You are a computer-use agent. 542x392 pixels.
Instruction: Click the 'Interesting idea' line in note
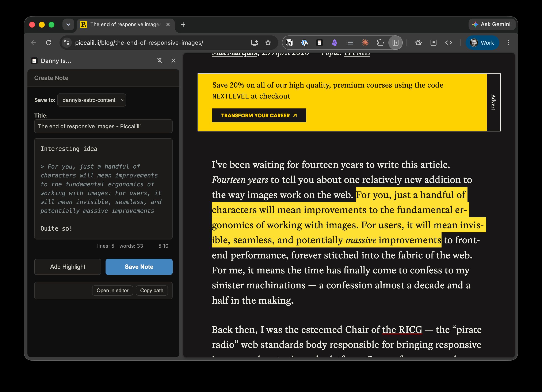tap(69, 149)
